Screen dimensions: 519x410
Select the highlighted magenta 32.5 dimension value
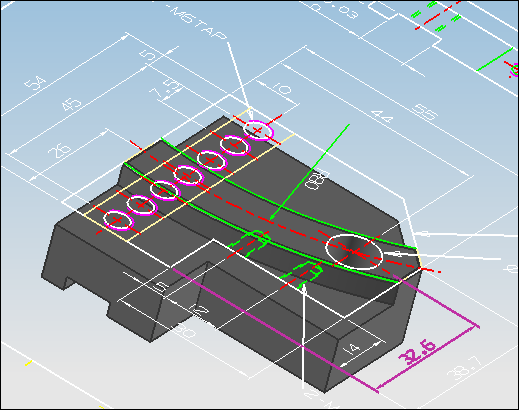tap(418, 352)
